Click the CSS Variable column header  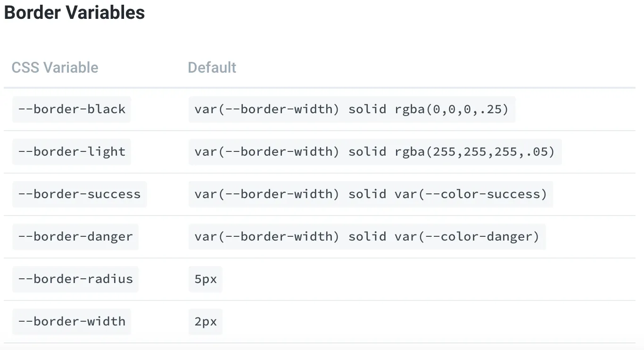tap(55, 67)
